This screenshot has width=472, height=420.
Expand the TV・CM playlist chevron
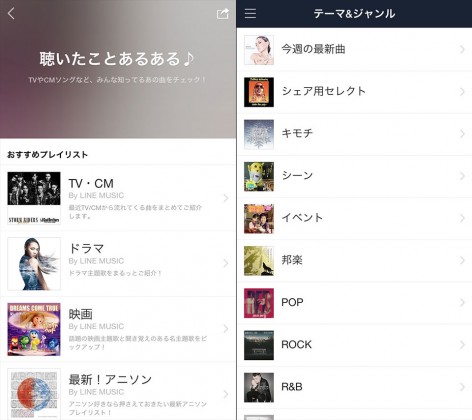click(226, 198)
